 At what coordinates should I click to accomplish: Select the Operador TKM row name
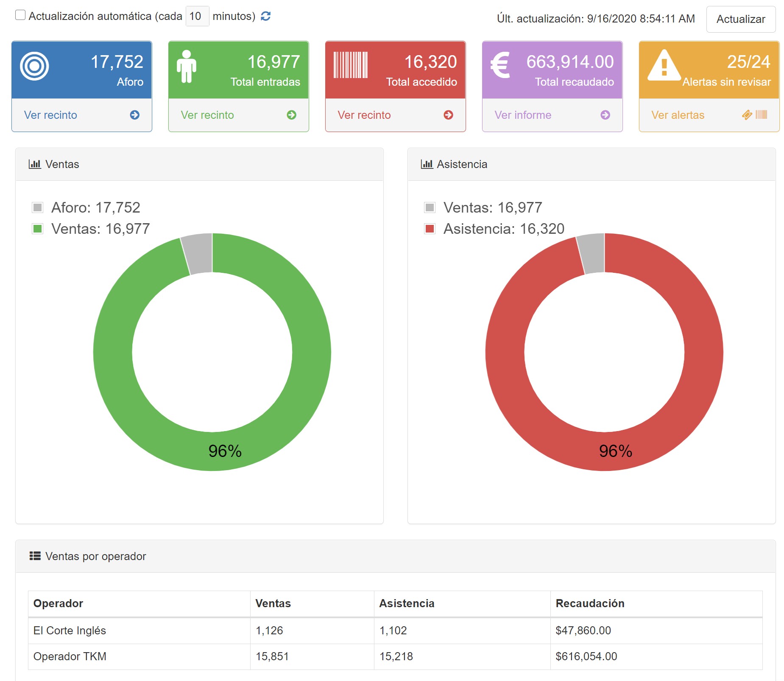[x=70, y=656]
